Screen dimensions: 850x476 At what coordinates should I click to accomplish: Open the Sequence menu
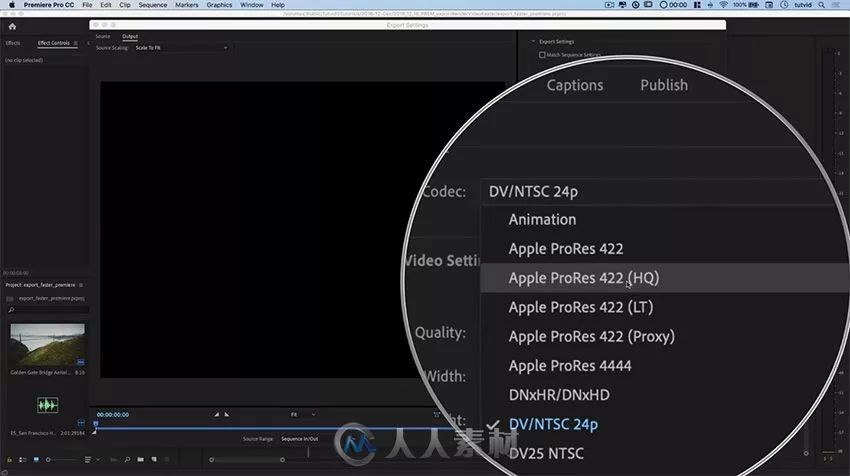point(152,5)
